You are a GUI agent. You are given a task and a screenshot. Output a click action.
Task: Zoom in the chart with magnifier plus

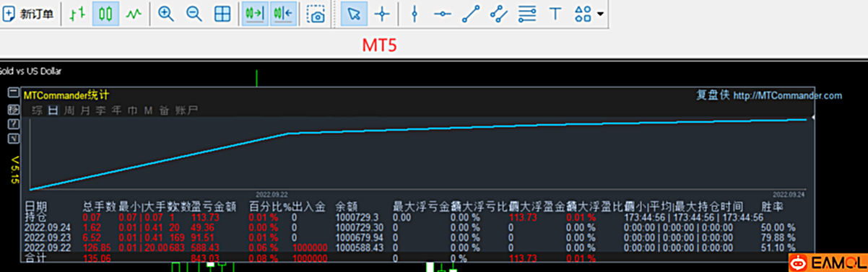pos(166,14)
